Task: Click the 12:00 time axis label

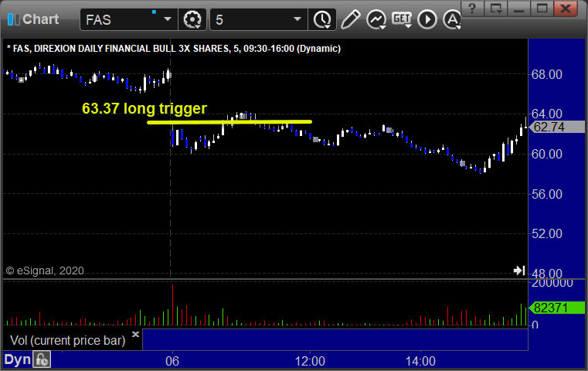Action: pos(310,361)
